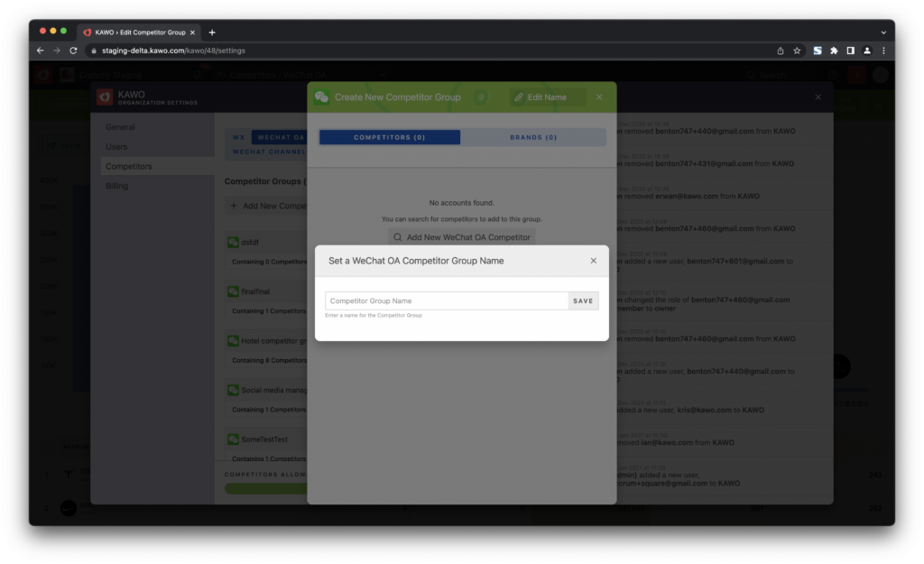The height and width of the screenshot is (564, 924).
Task: Open the browser profile avatar icon
Action: 867,51
